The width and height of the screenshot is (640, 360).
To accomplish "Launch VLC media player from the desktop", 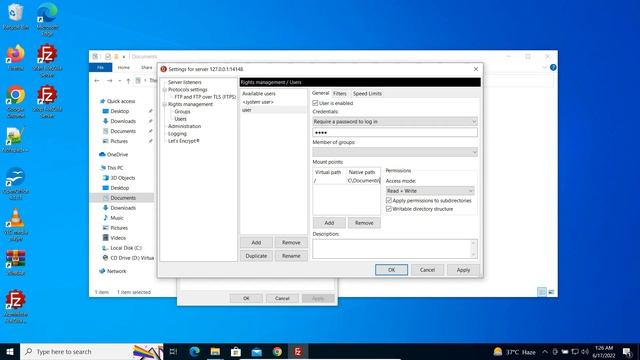I will pos(16,224).
